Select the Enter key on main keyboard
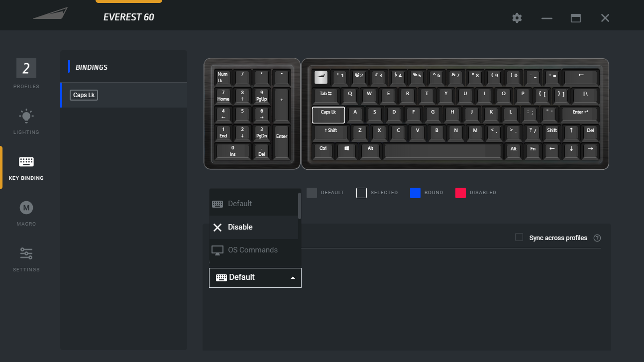The image size is (644, 362). tap(580, 114)
